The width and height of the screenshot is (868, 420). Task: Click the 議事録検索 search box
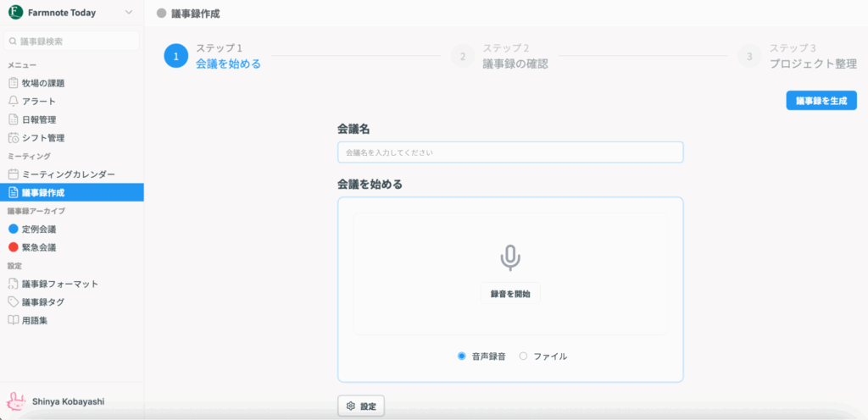tap(72, 41)
